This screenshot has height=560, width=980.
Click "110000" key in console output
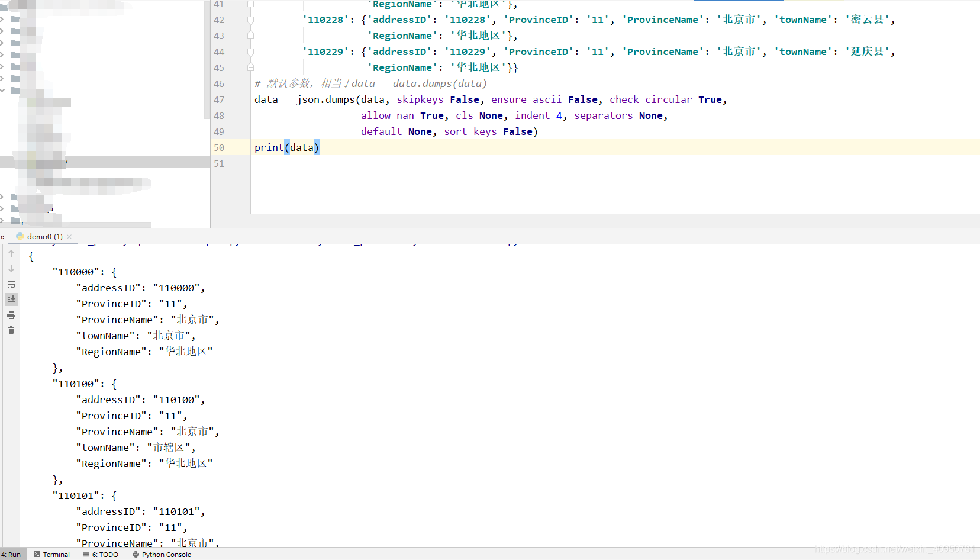(76, 272)
